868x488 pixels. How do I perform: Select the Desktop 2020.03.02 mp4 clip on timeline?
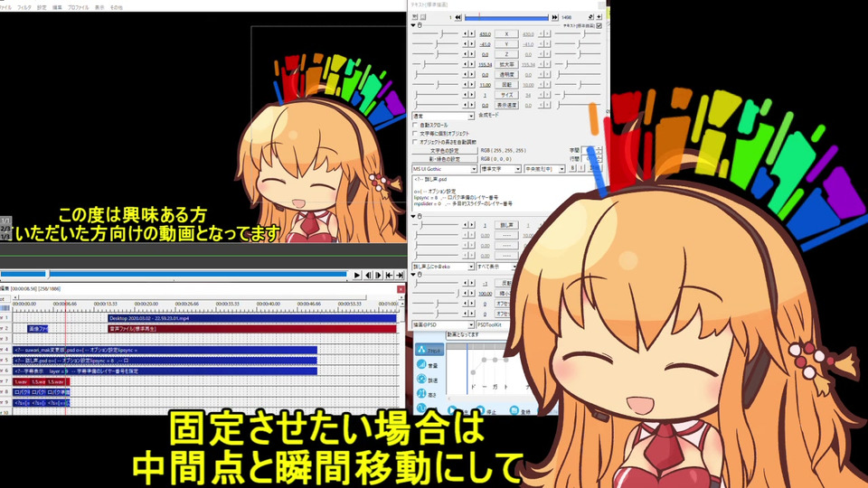coord(252,318)
